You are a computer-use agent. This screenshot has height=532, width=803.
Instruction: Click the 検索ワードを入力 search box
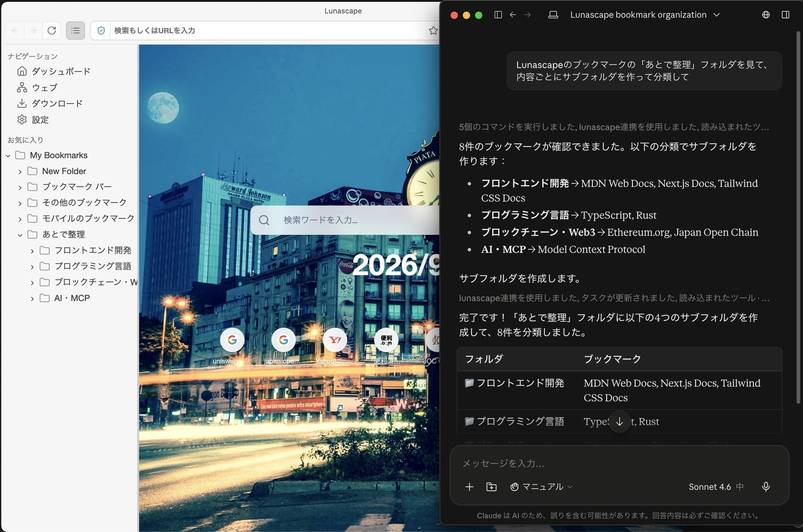(x=345, y=220)
